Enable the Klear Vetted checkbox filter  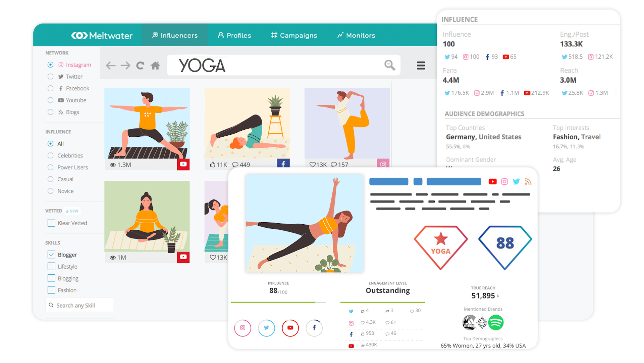[x=51, y=223]
